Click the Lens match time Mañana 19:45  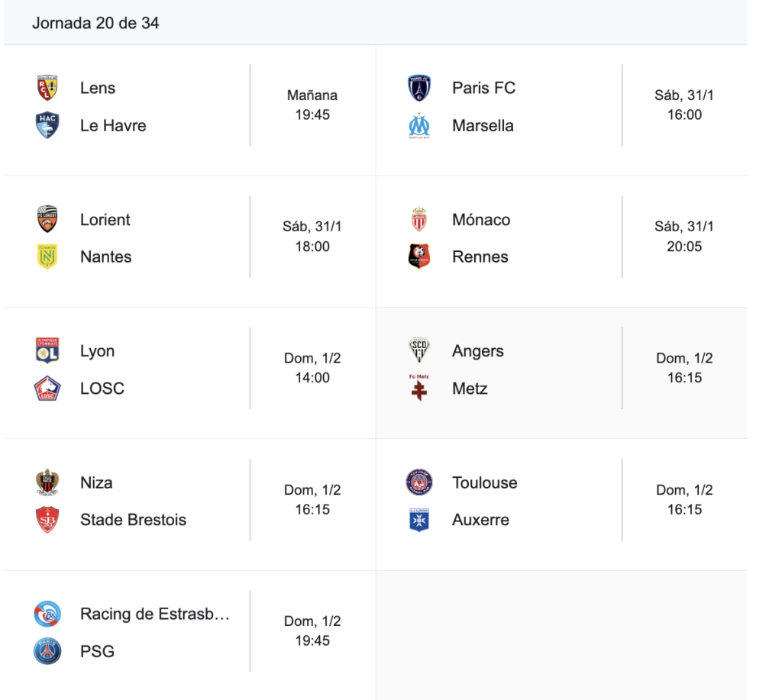312,105
